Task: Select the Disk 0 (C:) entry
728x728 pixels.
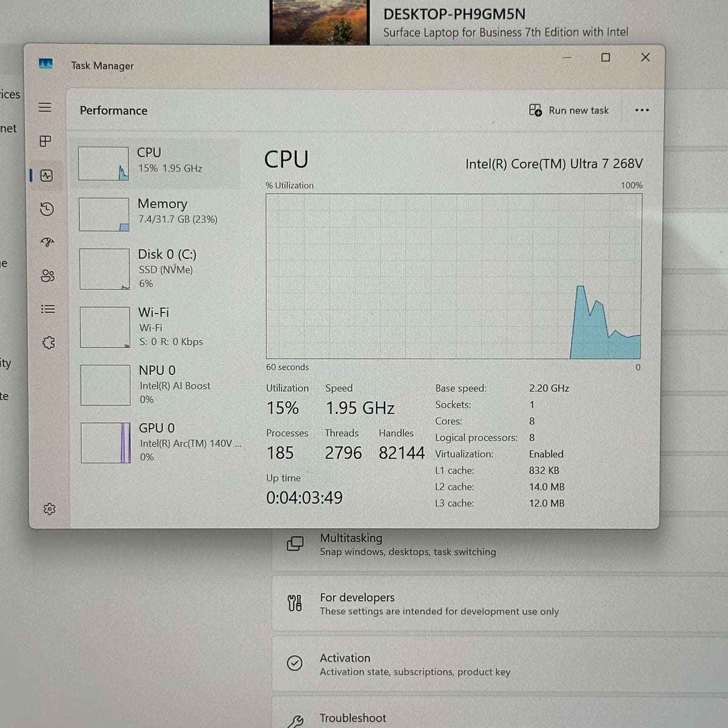Action: coord(157,269)
